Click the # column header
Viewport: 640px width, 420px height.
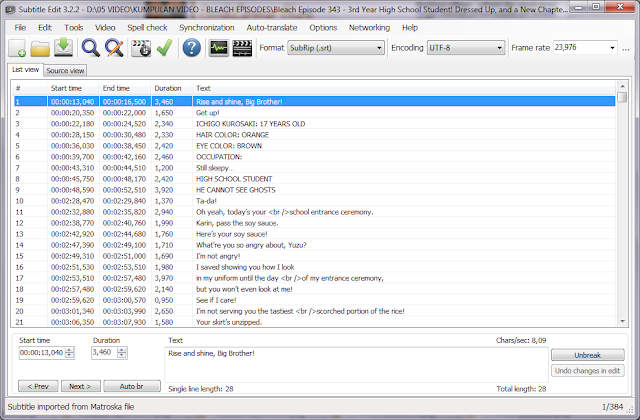[30, 88]
